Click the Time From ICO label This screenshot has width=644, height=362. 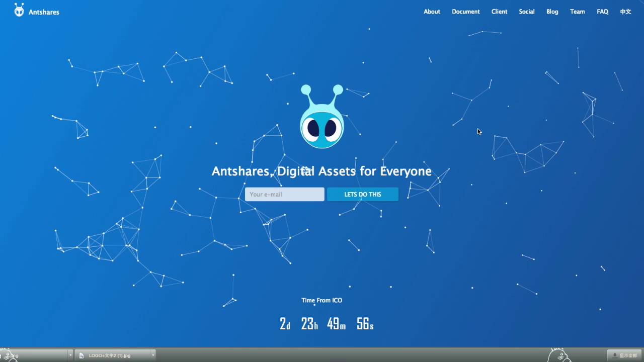322,300
